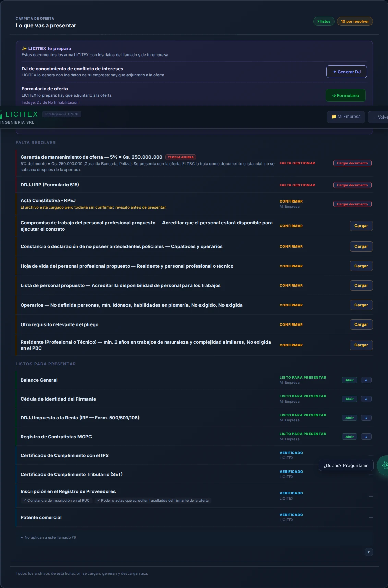
Task: Click the down chevron button at the bottom
Action: [369, 552]
